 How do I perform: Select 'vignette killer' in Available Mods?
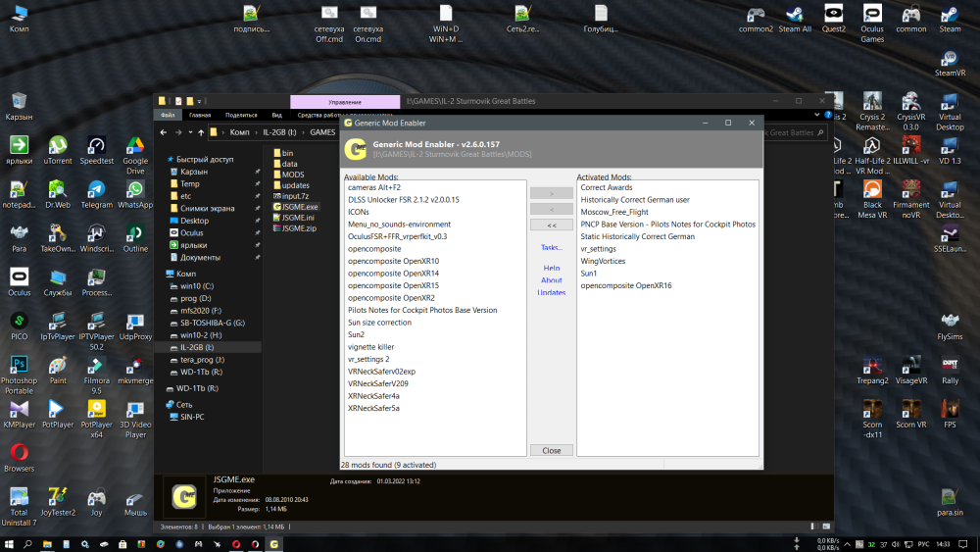[x=370, y=347]
